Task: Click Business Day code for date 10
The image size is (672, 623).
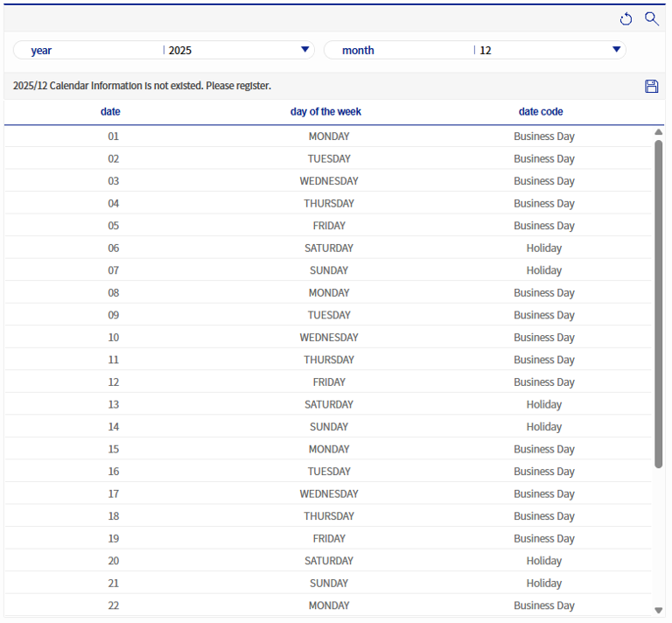Action: (x=543, y=338)
